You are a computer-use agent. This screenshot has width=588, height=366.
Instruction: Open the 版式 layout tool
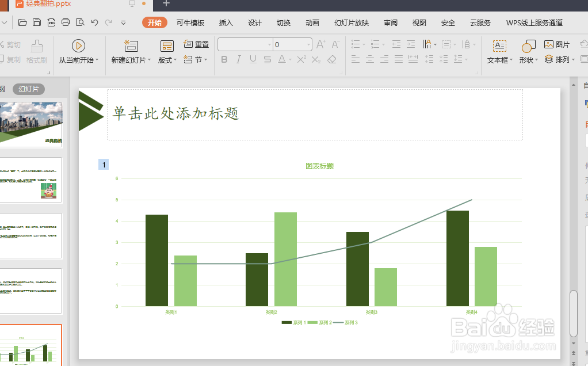coord(166,51)
